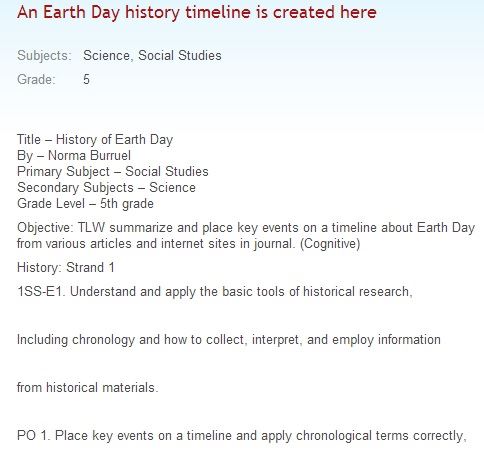The image size is (484, 467).
Task: Select the Science, Social Studies subjects text
Action: coord(152,55)
